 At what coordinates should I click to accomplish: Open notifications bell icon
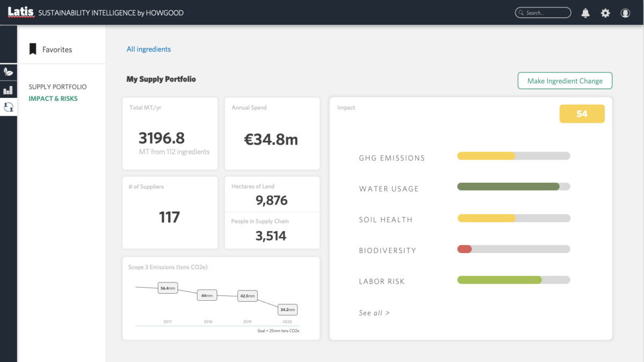pos(586,13)
